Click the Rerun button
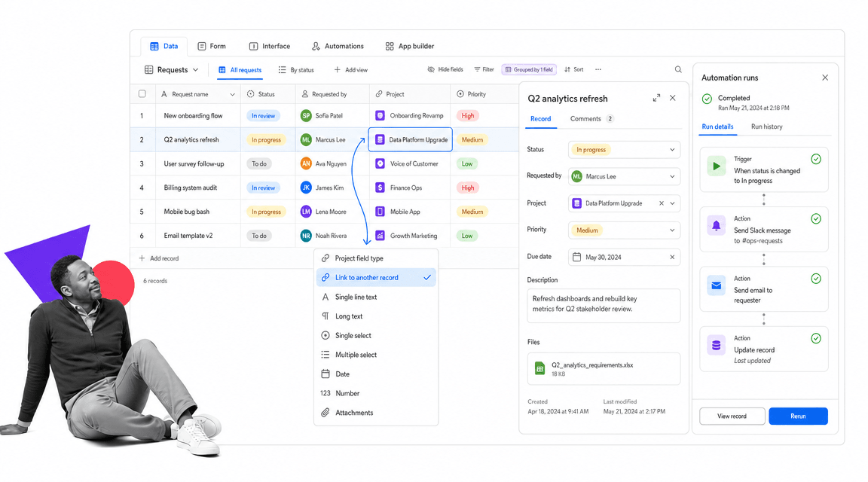The width and height of the screenshot is (868, 482). coord(798,416)
